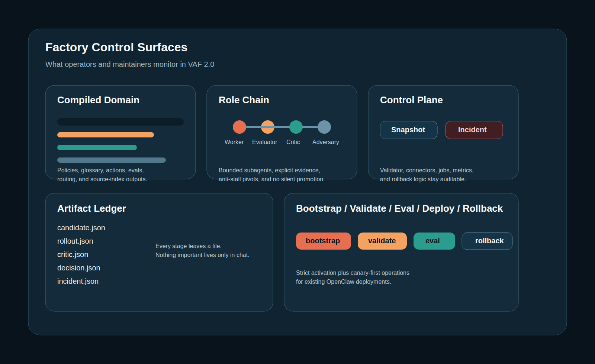Select candidate.json in Artifact Ledger

pyautogui.click(x=81, y=228)
